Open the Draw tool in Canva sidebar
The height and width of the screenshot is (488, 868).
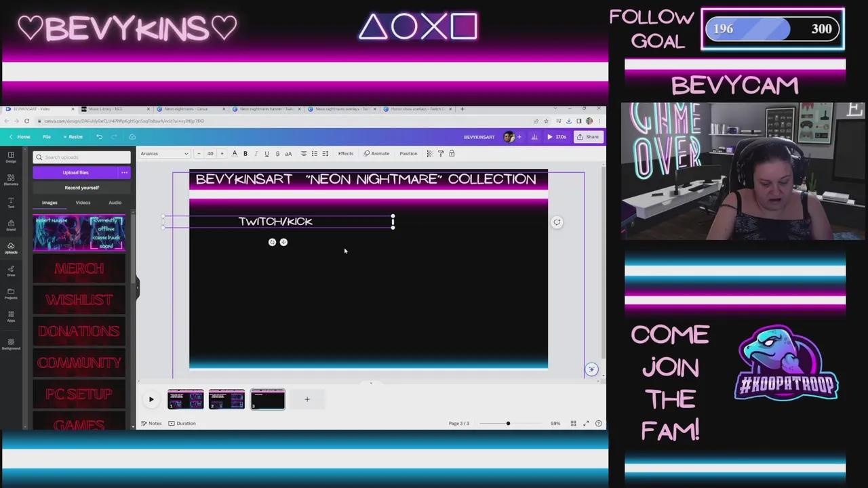click(11, 271)
